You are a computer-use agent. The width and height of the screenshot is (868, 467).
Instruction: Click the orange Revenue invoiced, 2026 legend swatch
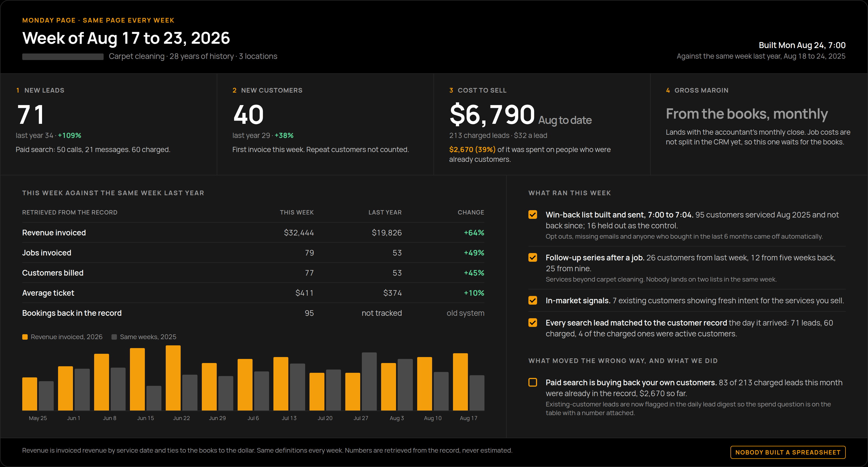click(25, 337)
